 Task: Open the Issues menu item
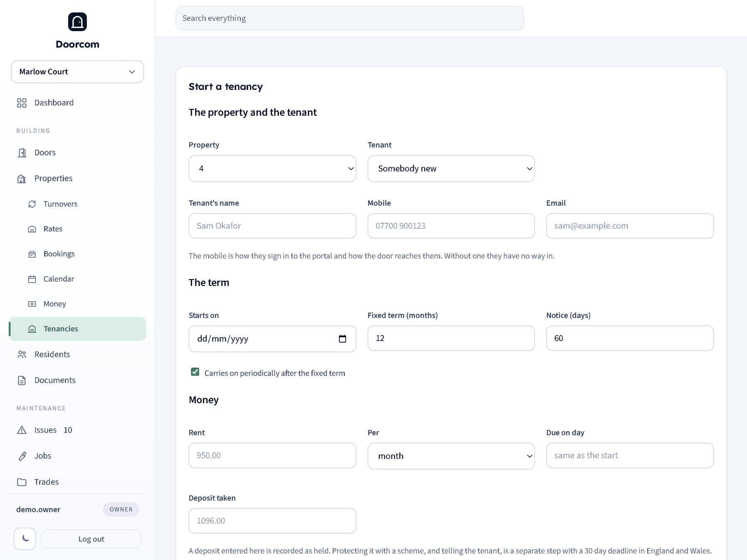click(78, 430)
